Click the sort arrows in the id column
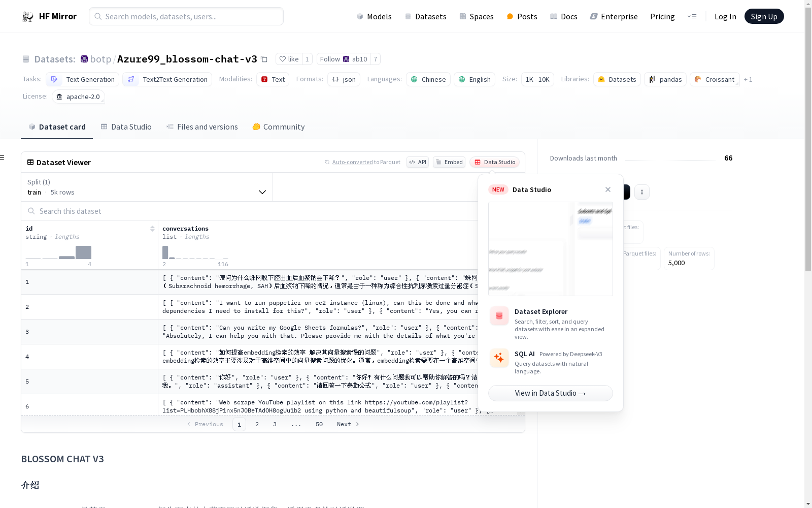812x508 pixels. tap(152, 229)
